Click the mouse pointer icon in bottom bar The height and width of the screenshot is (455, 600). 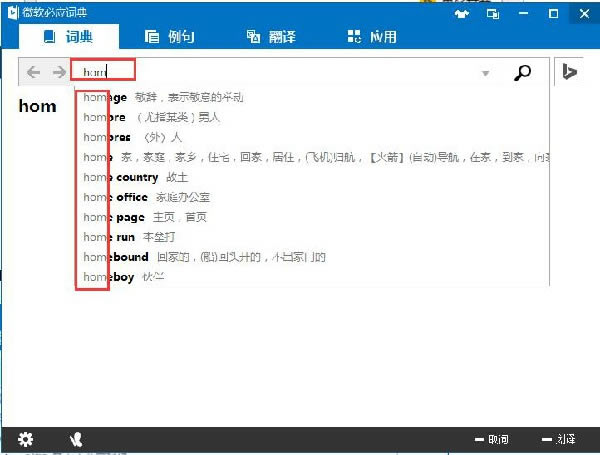point(76,439)
